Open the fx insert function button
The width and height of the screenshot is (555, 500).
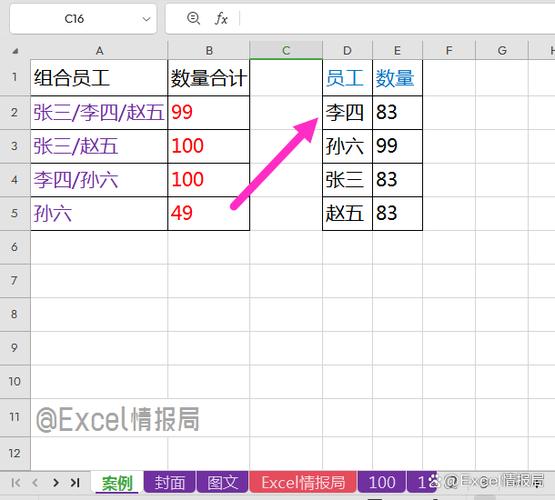tap(221, 18)
